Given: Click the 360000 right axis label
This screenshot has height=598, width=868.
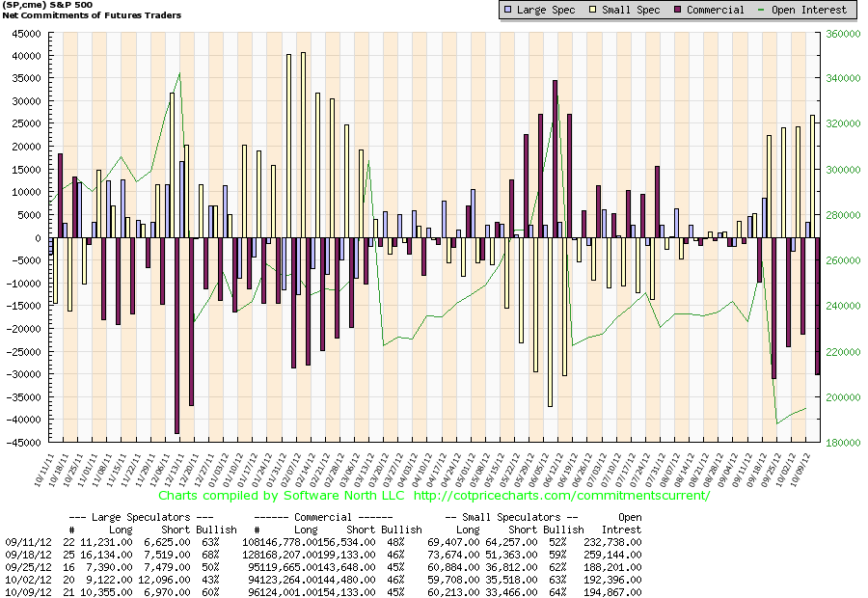Looking at the screenshot, I should [843, 34].
